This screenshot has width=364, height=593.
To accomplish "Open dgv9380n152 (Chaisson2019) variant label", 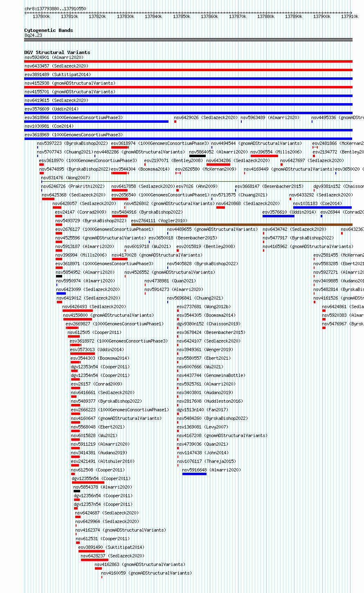I will (x=209, y=324).
